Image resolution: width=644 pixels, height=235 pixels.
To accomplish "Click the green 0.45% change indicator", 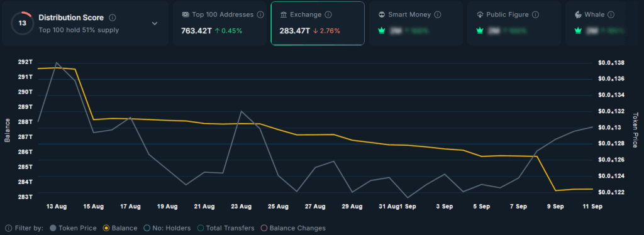I will pos(228,31).
